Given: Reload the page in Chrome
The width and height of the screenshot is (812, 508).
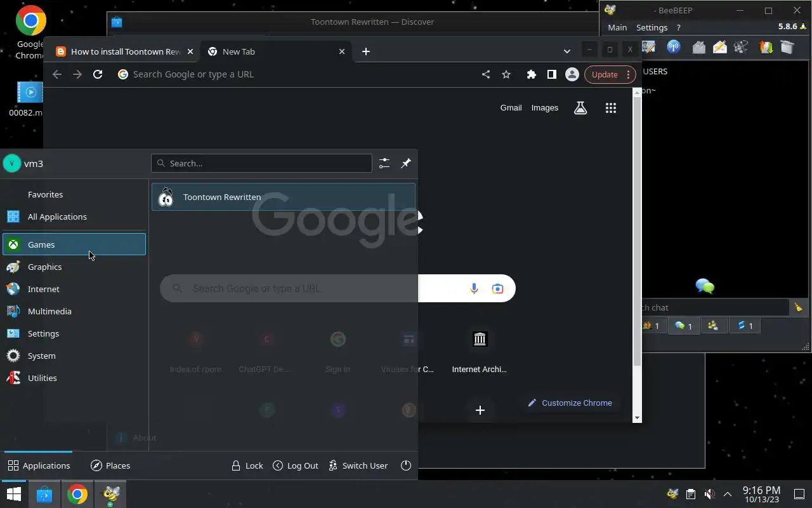Looking at the screenshot, I should click(98, 74).
